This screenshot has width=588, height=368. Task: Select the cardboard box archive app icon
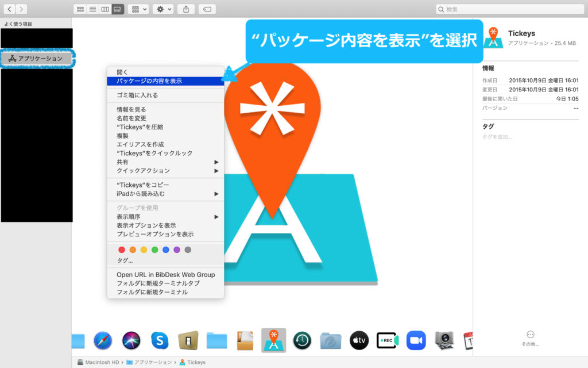point(245,340)
